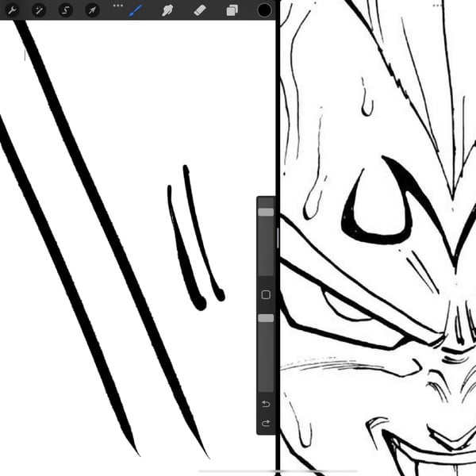This screenshot has width=476, height=476.
Task: Tap the three-dot menu in reference app
Action: (x=437, y=6)
